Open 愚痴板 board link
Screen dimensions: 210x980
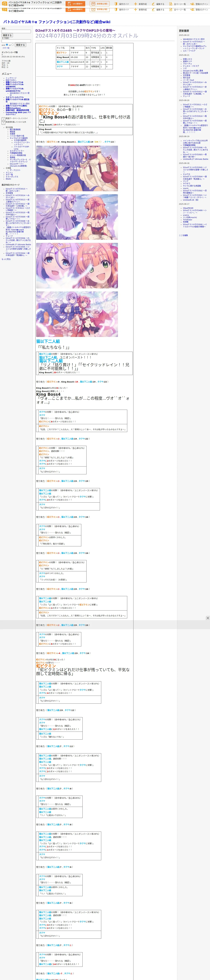pyautogui.click(x=13, y=157)
